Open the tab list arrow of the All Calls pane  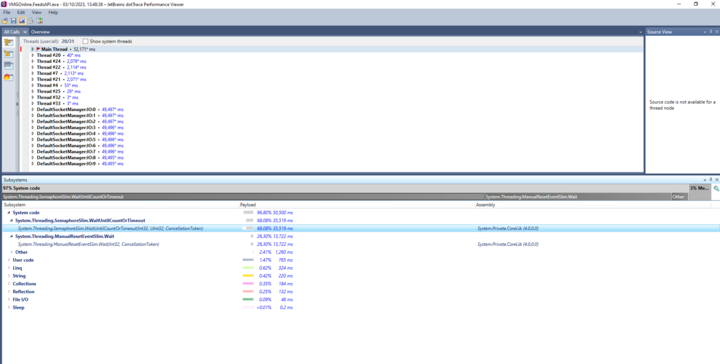coord(641,32)
